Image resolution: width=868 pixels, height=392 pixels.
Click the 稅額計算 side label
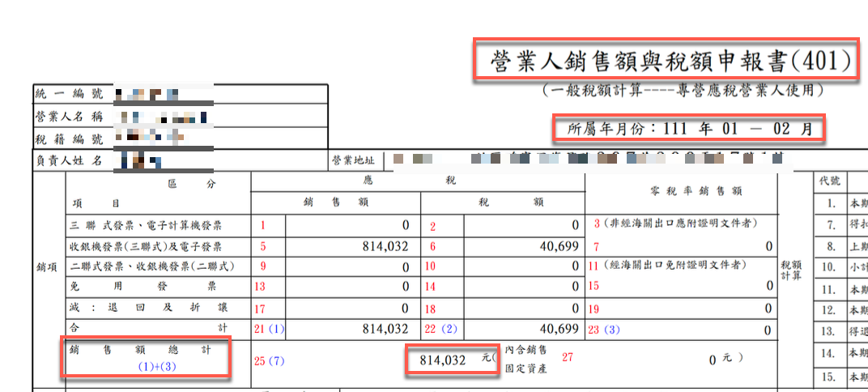(792, 271)
